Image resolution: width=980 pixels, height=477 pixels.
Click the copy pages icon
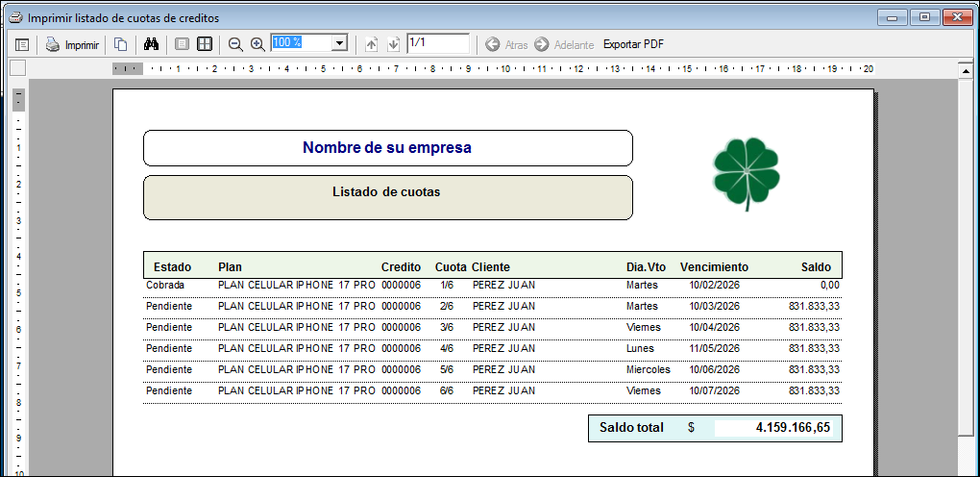point(121,44)
